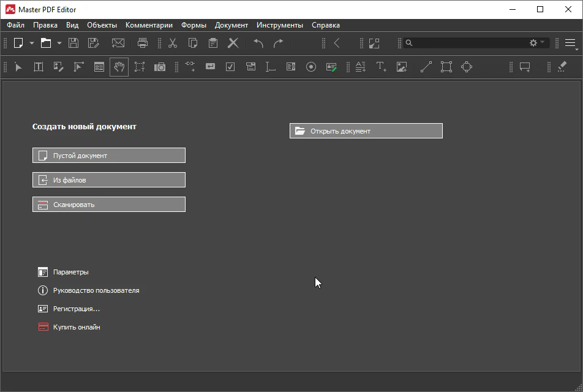Insert a combo box form field
This screenshot has width=583, height=392.
point(251,67)
